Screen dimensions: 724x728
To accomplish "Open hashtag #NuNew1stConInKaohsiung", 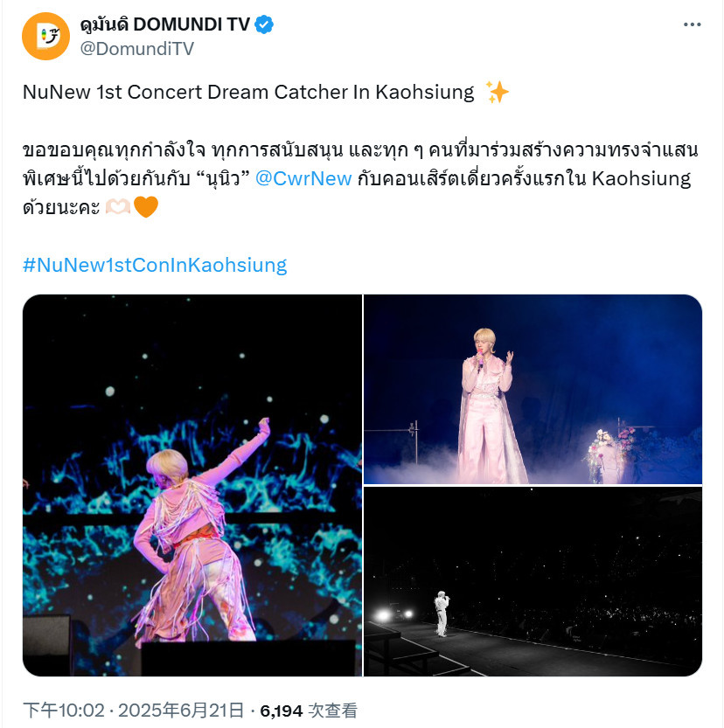I will [155, 265].
